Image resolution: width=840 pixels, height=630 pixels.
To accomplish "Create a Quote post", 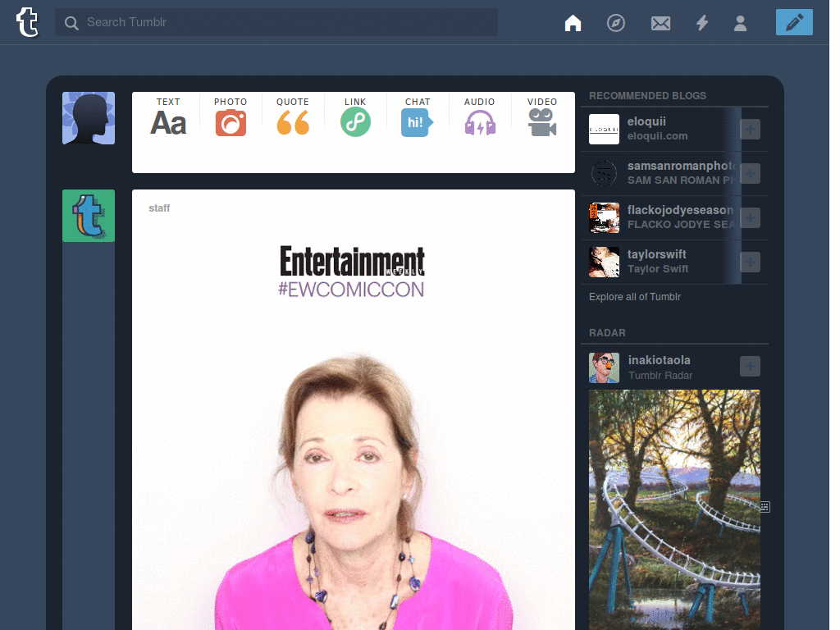I will (293, 116).
